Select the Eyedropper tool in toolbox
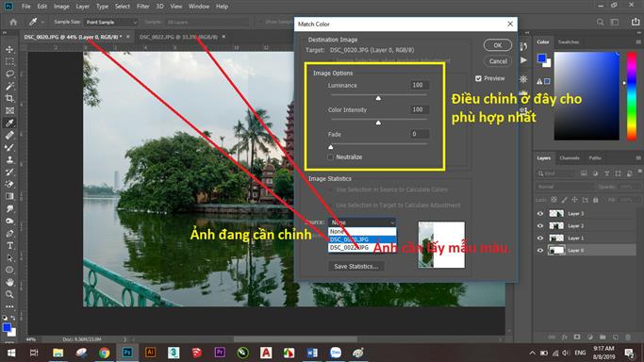 pyautogui.click(x=9, y=123)
